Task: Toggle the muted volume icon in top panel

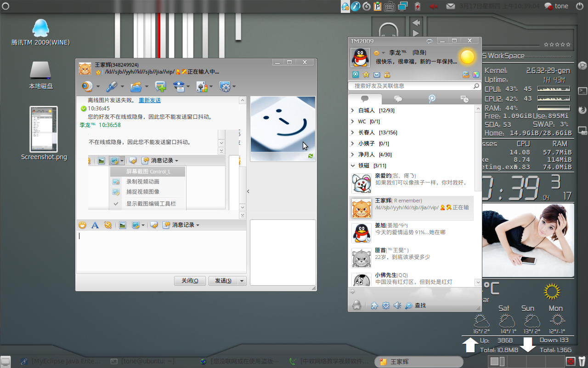Action: click(x=433, y=6)
